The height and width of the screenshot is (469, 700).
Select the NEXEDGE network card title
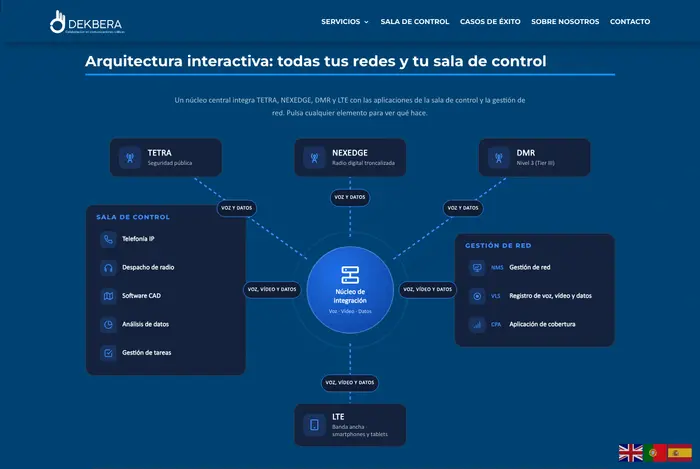pyautogui.click(x=350, y=153)
